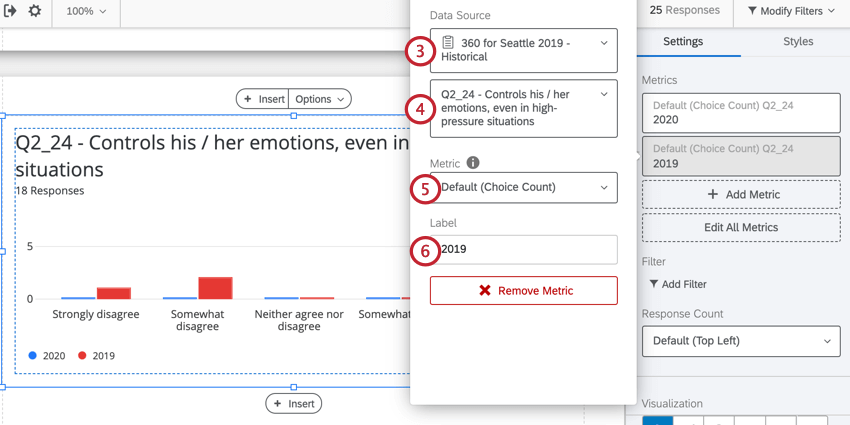
Task: Click the 2019 red legend dot
Action: (82, 356)
